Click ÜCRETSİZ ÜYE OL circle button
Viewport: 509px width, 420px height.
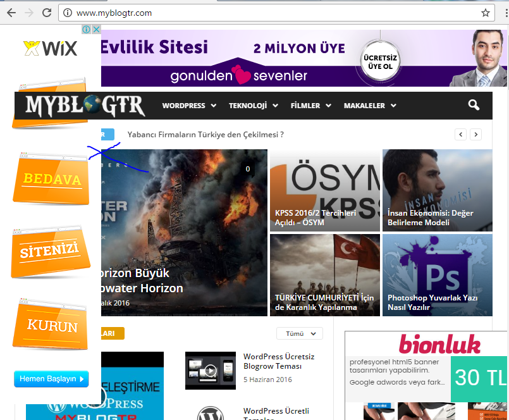click(380, 61)
